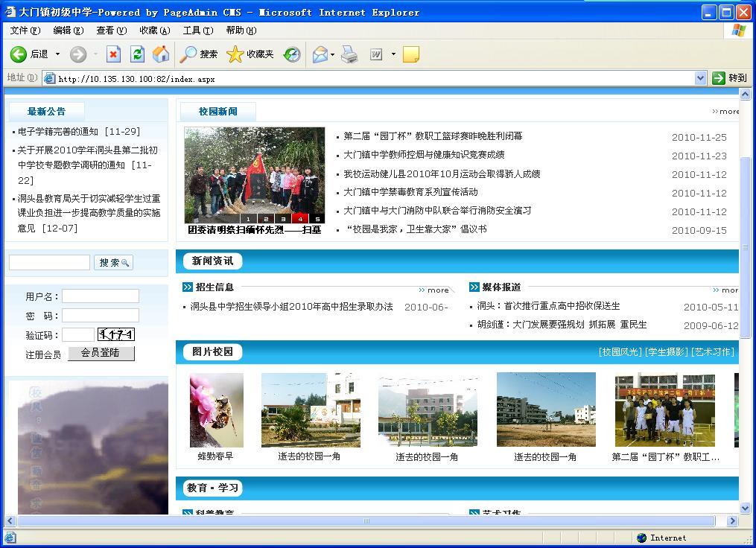Open the 工具(T) menu

coord(197,31)
